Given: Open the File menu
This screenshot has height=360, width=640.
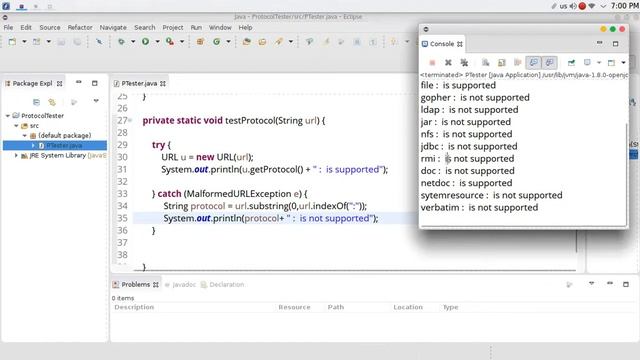Looking at the screenshot, I should 8,27.
